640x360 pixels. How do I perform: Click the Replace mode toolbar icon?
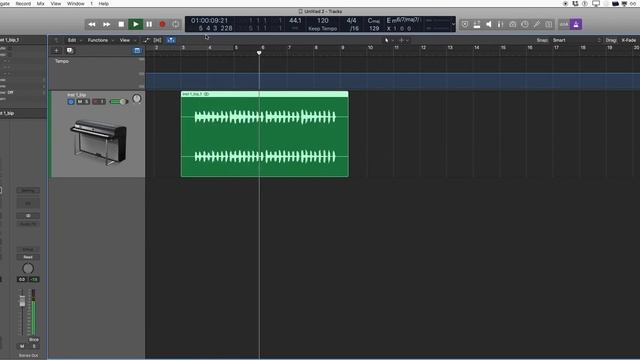(465, 24)
